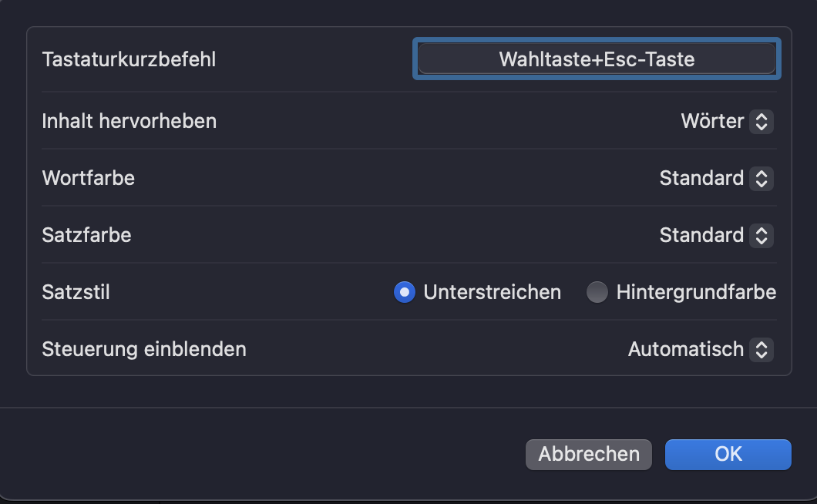Click the chevron arrows beside Wörter
Image resolution: width=817 pixels, height=504 pixels.
(762, 121)
